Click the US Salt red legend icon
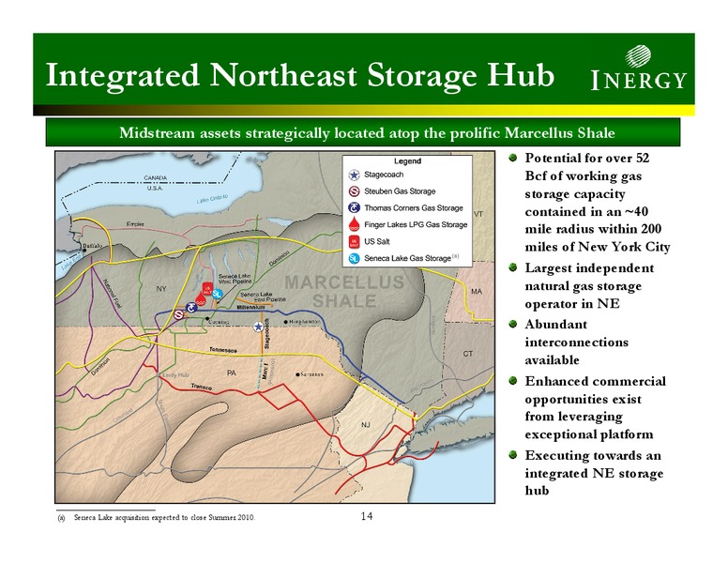 click(x=355, y=241)
